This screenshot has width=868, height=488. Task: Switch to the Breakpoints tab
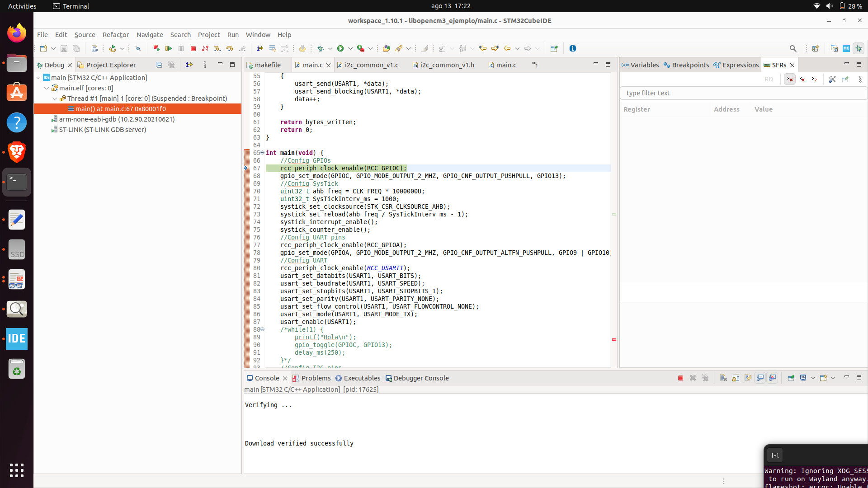pyautogui.click(x=686, y=65)
